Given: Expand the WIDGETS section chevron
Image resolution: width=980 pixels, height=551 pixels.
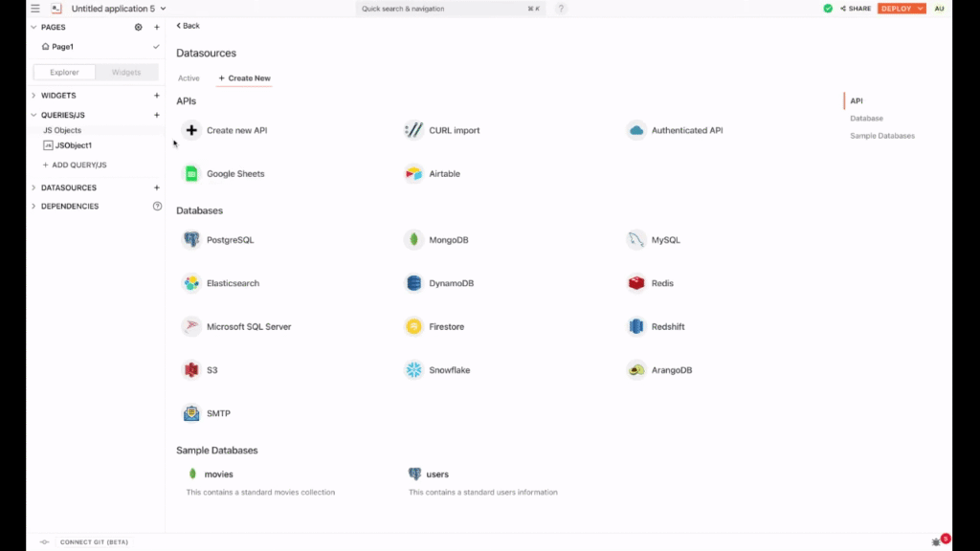Looking at the screenshot, I should (33, 96).
